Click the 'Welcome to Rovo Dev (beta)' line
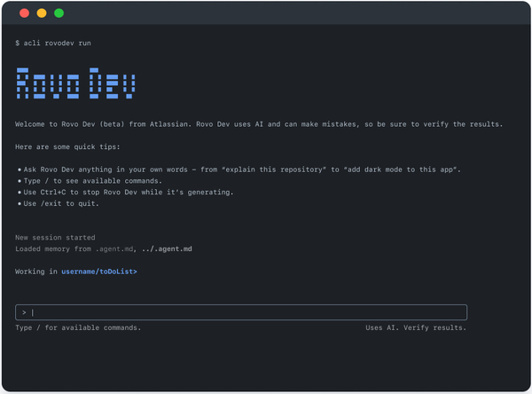 pyautogui.click(x=259, y=124)
